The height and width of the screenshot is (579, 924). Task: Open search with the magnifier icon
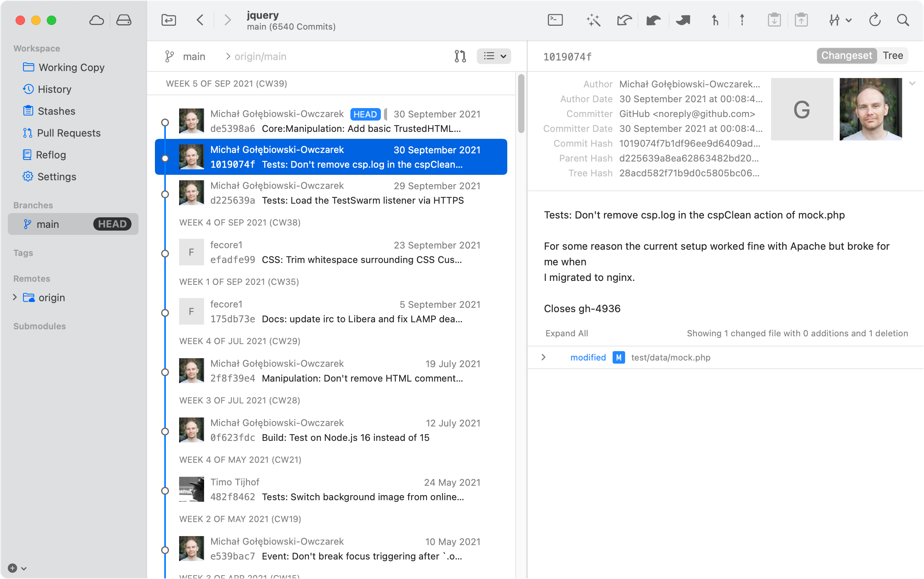pyautogui.click(x=903, y=20)
